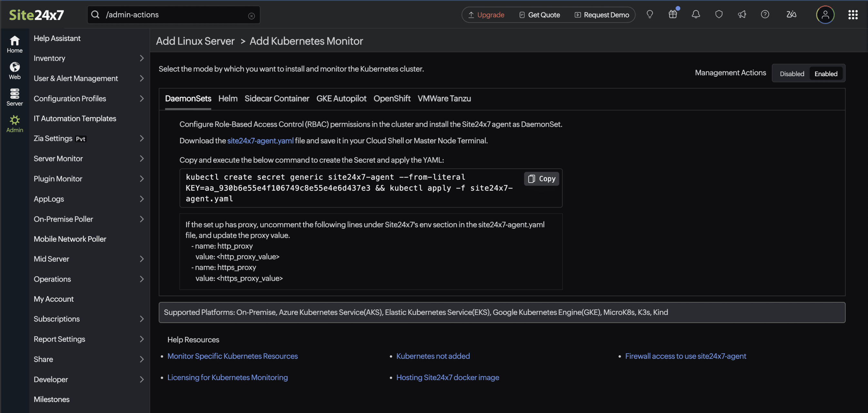868x413 pixels.
Task: Click the Supported Platforms info box
Action: [x=502, y=313]
